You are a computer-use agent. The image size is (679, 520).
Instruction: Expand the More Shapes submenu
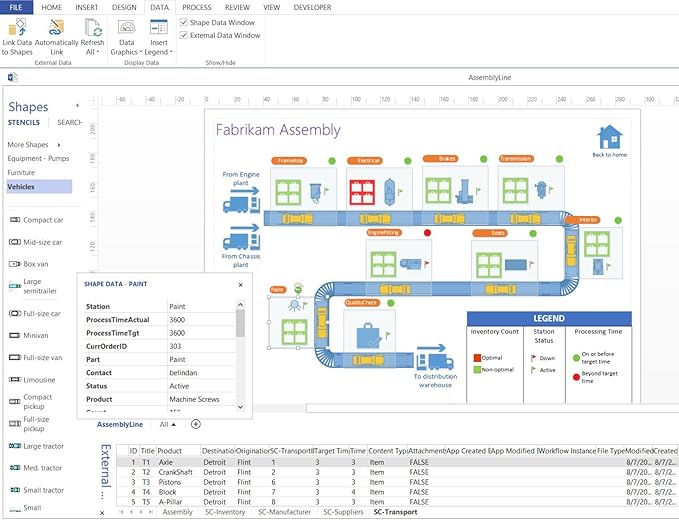coord(59,145)
